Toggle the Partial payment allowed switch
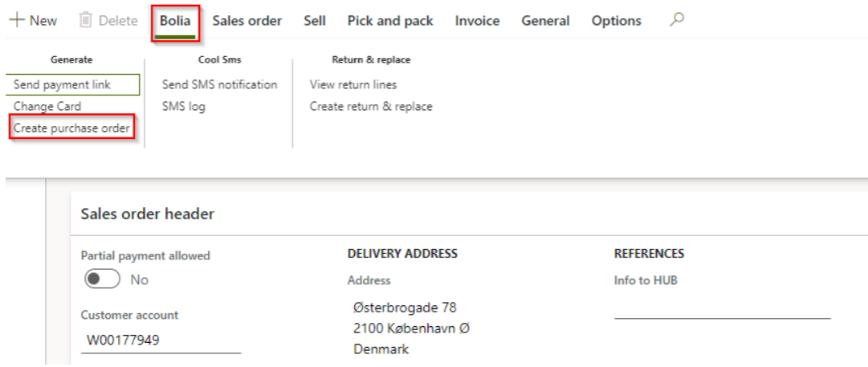Screen dimensions: 868x367 (x=102, y=279)
